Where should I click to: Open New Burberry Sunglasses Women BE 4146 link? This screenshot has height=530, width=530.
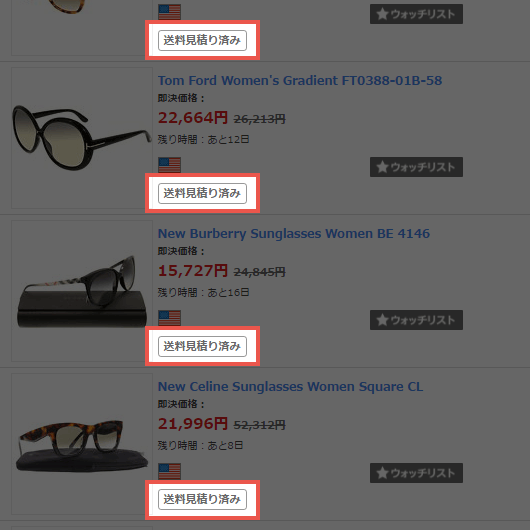(x=294, y=234)
